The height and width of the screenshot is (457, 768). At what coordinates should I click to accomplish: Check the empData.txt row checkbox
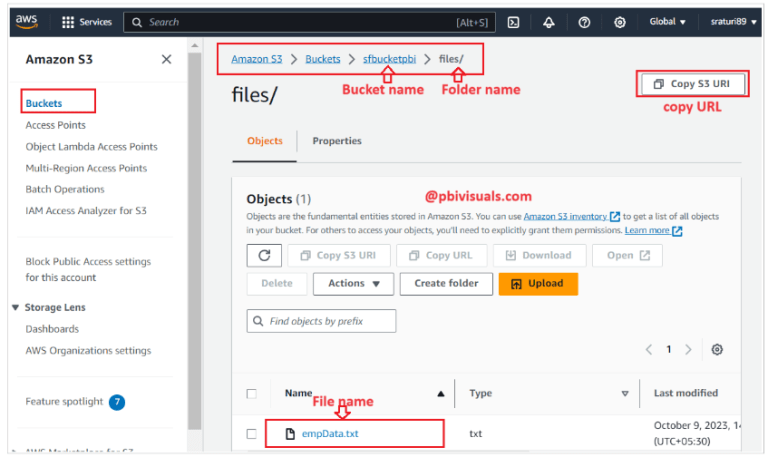coord(251,434)
